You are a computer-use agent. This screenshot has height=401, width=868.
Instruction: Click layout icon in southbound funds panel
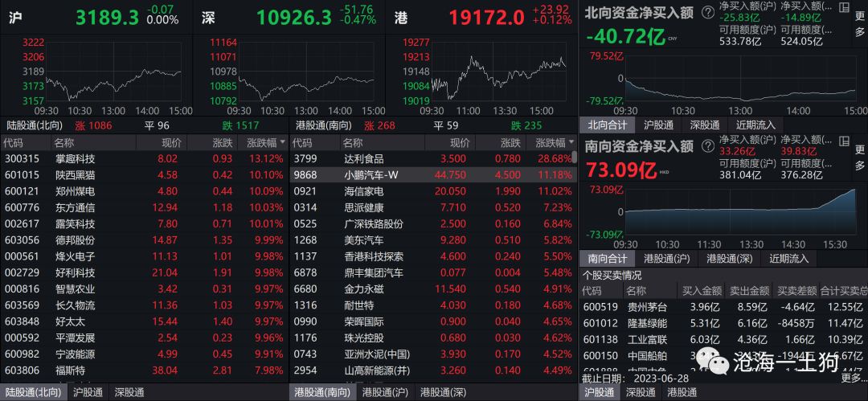click(x=843, y=141)
